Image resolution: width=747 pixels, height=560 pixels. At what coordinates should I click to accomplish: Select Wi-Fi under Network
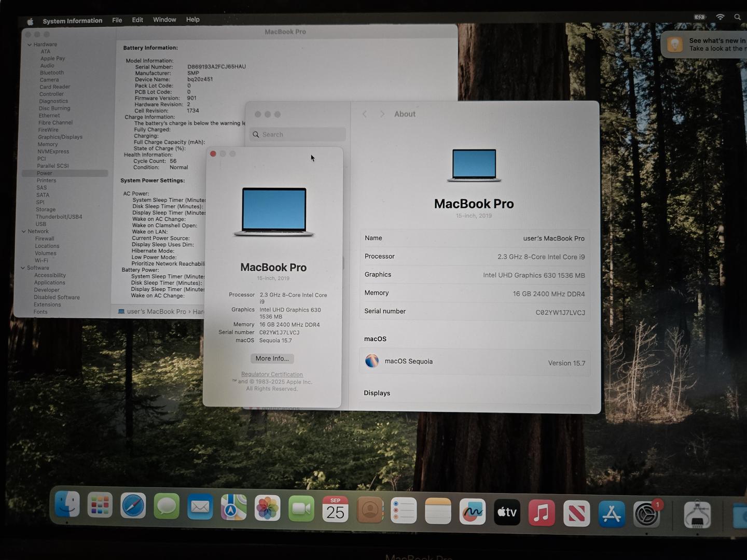[41, 260]
